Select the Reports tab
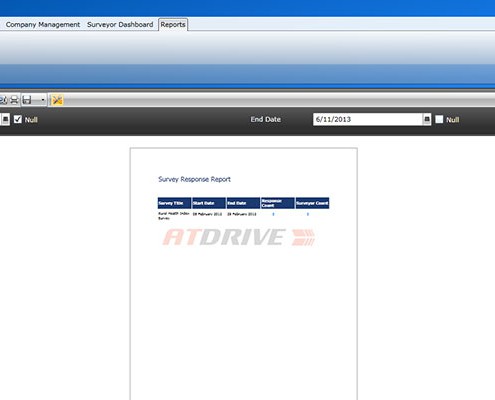Viewport: 495px width, 400px height. coord(173,25)
